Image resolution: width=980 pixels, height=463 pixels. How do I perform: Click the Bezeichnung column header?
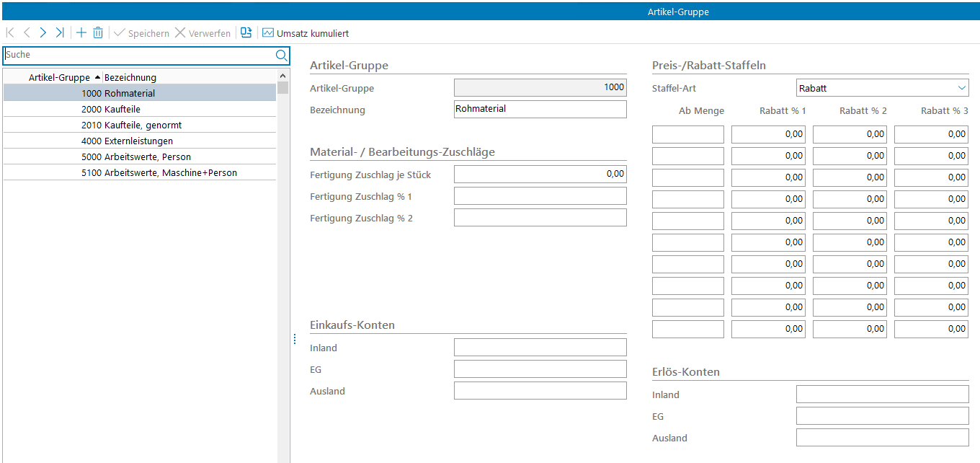pyautogui.click(x=130, y=77)
